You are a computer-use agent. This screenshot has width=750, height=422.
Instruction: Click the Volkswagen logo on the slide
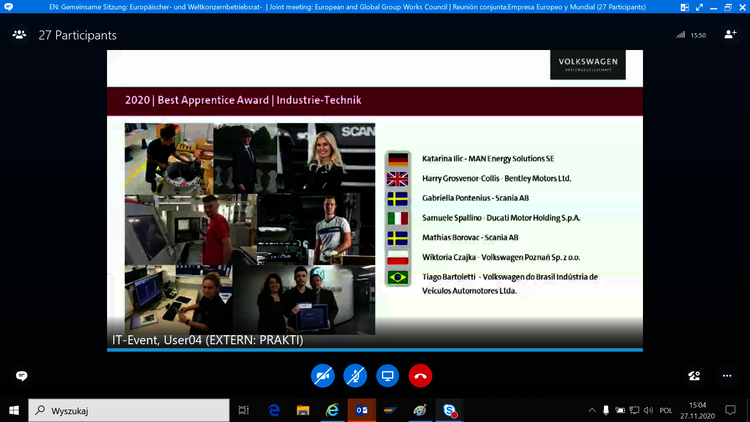588,65
